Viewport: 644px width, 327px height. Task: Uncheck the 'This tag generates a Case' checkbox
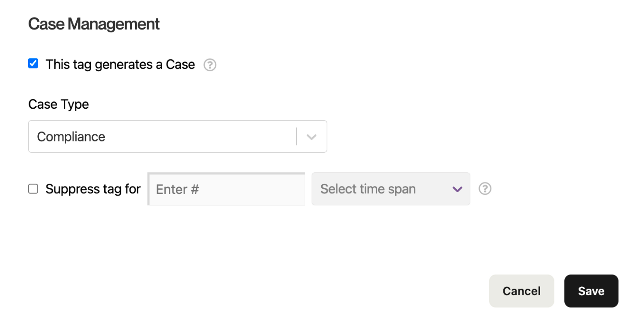point(33,63)
